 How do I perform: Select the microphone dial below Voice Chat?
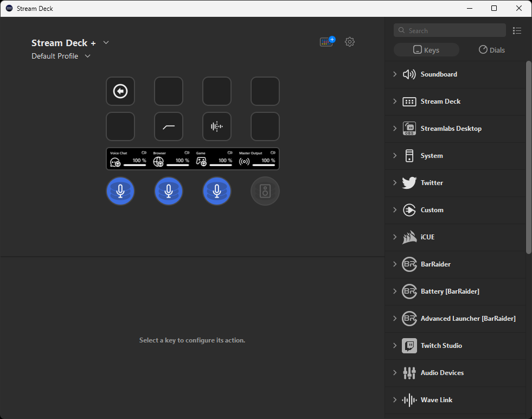[x=120, y=191]
